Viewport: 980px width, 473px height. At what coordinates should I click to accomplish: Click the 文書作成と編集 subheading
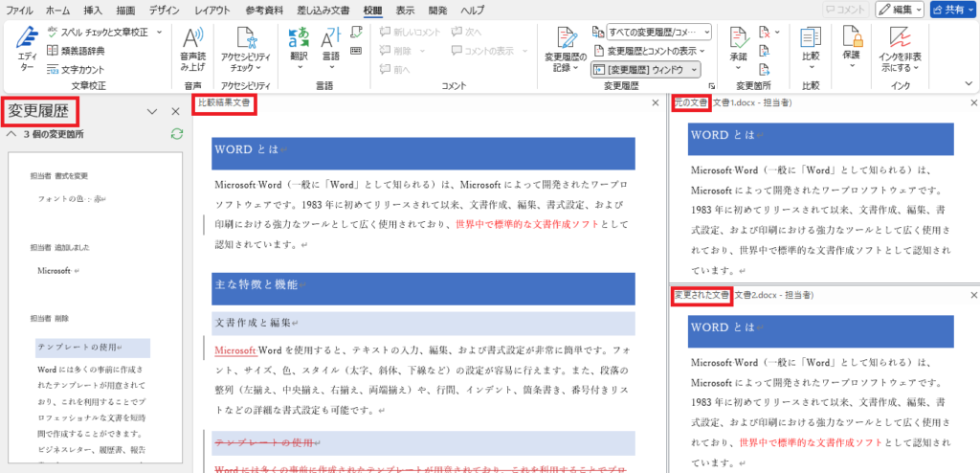click(253, 324)
